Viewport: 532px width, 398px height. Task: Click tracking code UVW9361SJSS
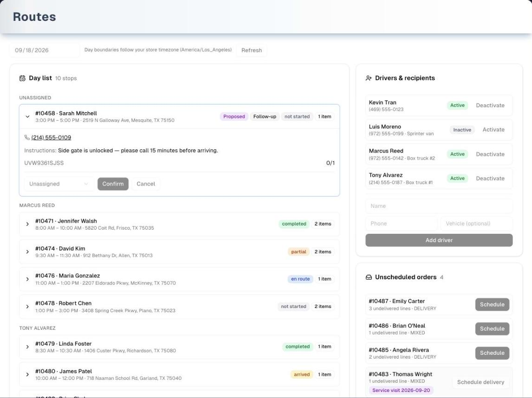(44, 163)
